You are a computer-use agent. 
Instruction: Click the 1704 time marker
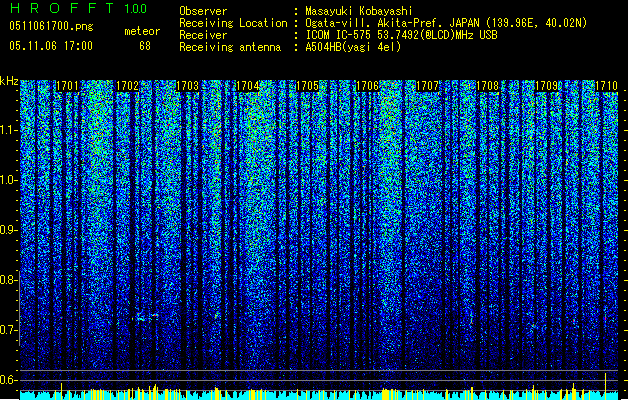pos(248,86)
